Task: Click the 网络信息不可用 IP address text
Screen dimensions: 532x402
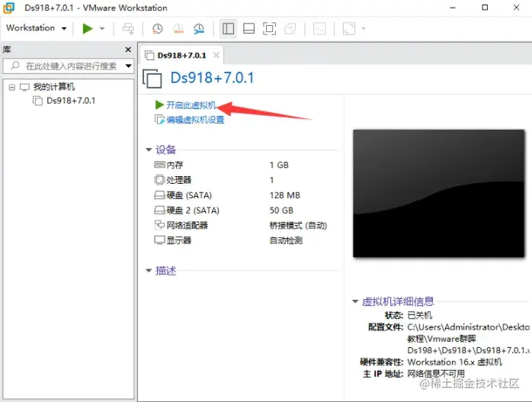Action: pos(436,374)
